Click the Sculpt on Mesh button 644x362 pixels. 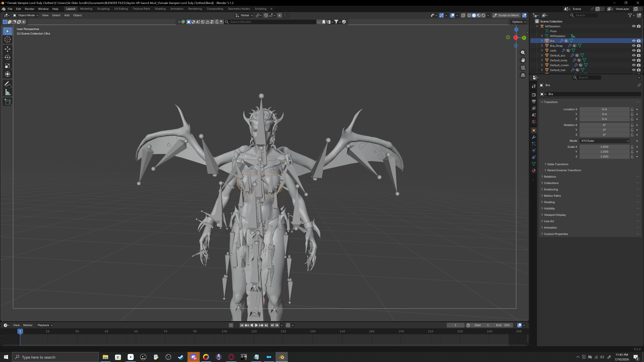tap(506, 15)
